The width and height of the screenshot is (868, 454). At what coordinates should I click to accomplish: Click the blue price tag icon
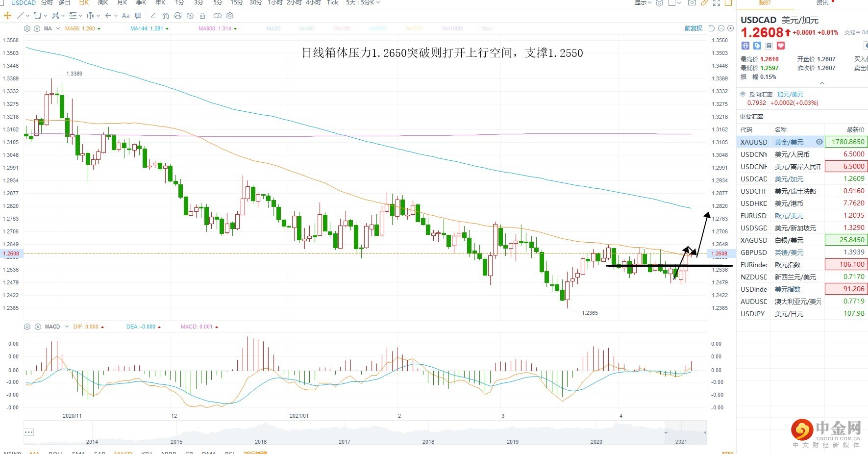point(757,46)
